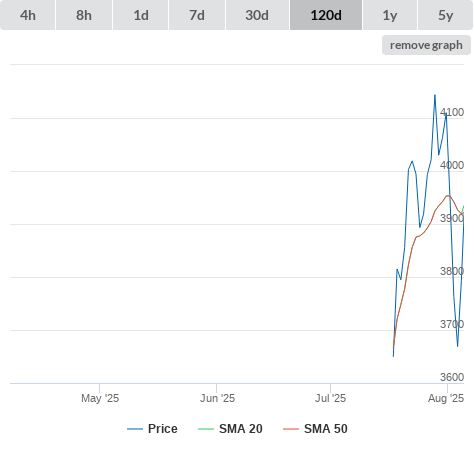Click the May '25 axis label
This screenshot has height=455, width=474.
point(100,398)
